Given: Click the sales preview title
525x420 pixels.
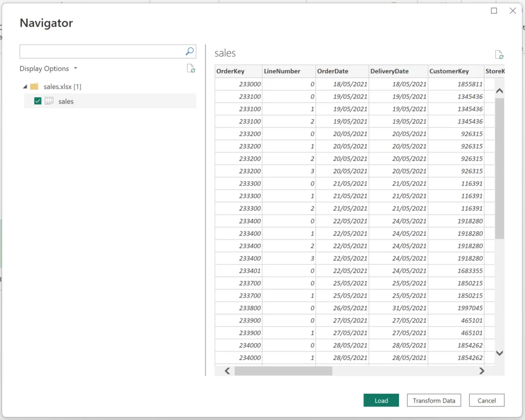Looking at the screenshot, I should (225, 53).
